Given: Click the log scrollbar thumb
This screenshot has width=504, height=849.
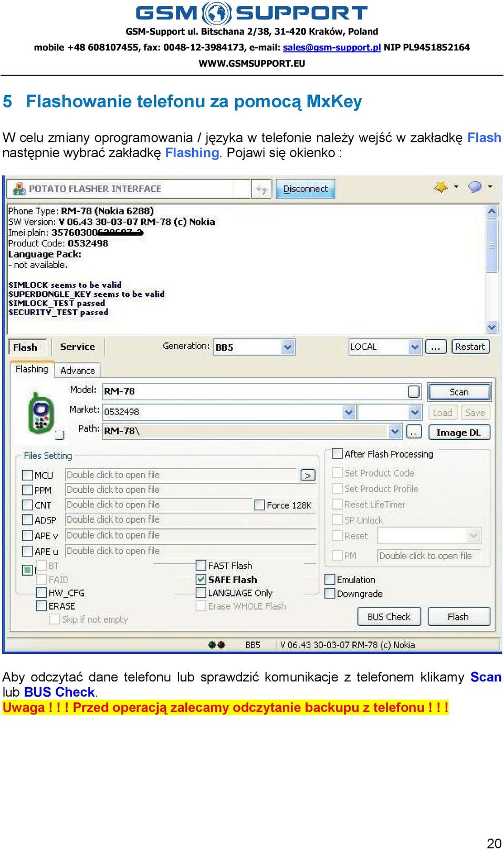Looking at the screenshot, I should pyautogui.click(x=492, y=245).
